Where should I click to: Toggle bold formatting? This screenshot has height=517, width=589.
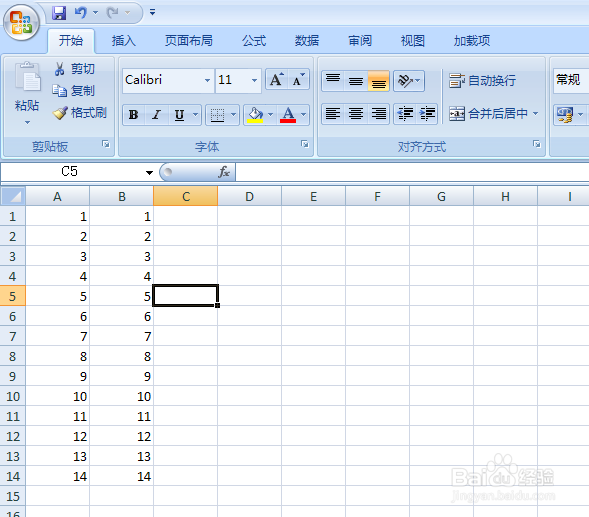pyautogui.click(x=133, y=115)
